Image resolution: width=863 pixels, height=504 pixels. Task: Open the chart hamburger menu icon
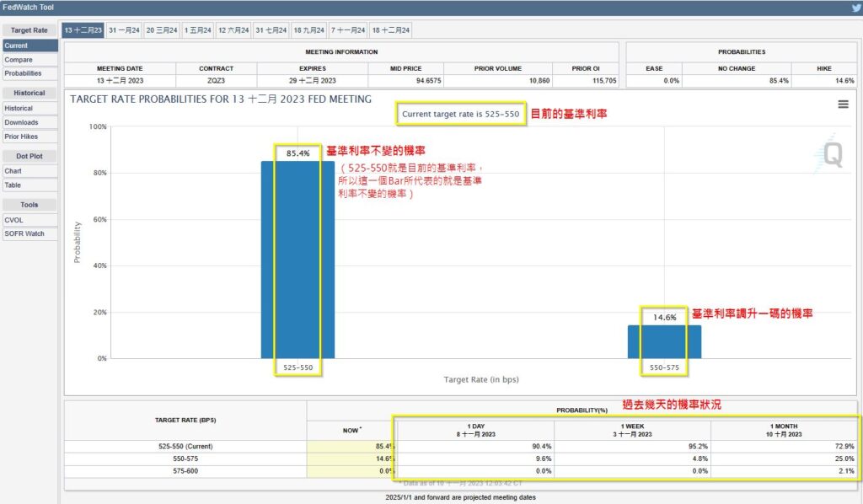pyautogui.click(x=843, y=104)
